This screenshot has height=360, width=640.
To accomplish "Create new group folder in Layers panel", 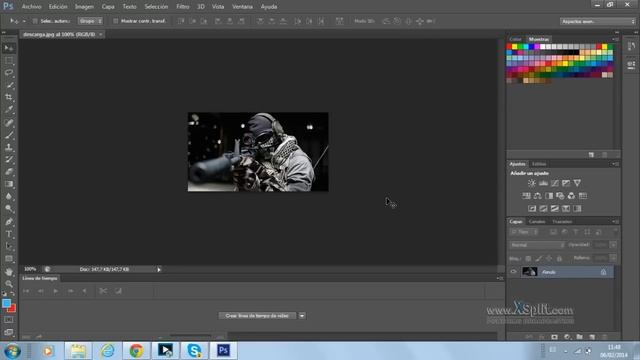I will [580, 337].
